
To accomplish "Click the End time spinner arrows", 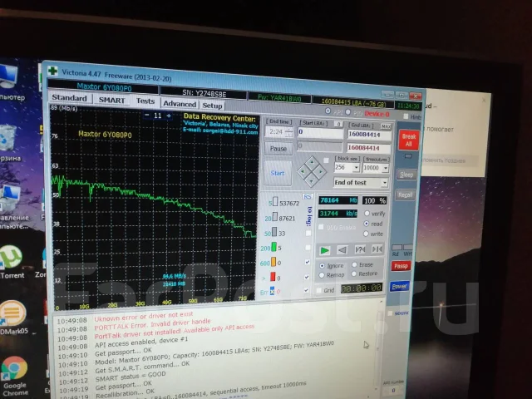I will pyautogui.click(x=289, y=132).
